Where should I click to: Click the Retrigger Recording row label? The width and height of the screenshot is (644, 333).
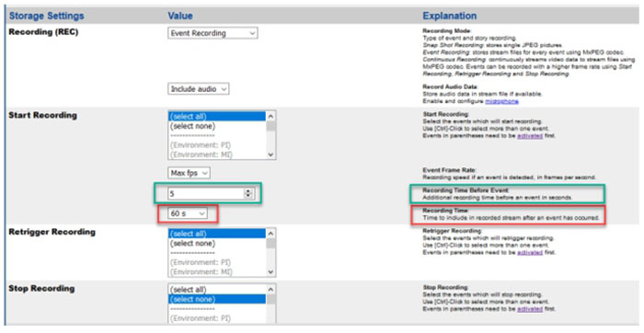(x=52, y=232)
